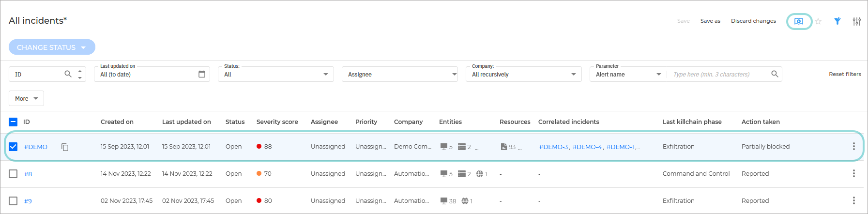Click the Correlated incidents column header
The width and height of the screenshot is (868, 214).
click(x=568, y=122)
